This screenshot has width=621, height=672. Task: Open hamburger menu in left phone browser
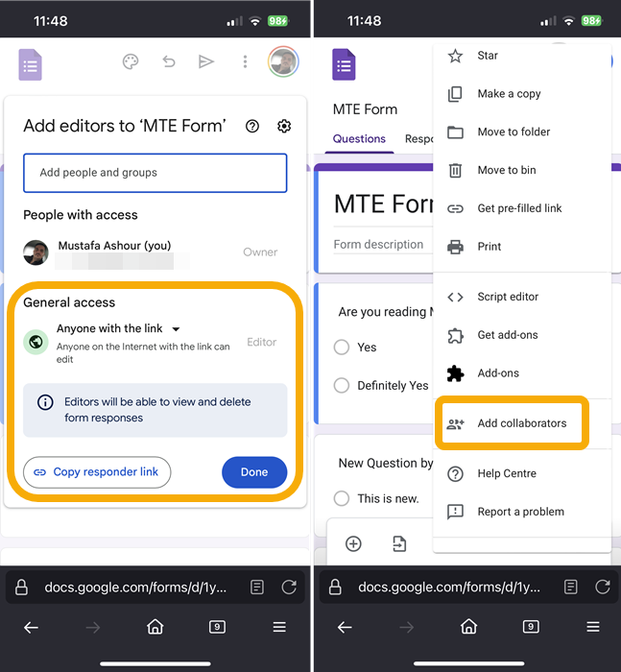pyautogui.click(x=279, y=628)
